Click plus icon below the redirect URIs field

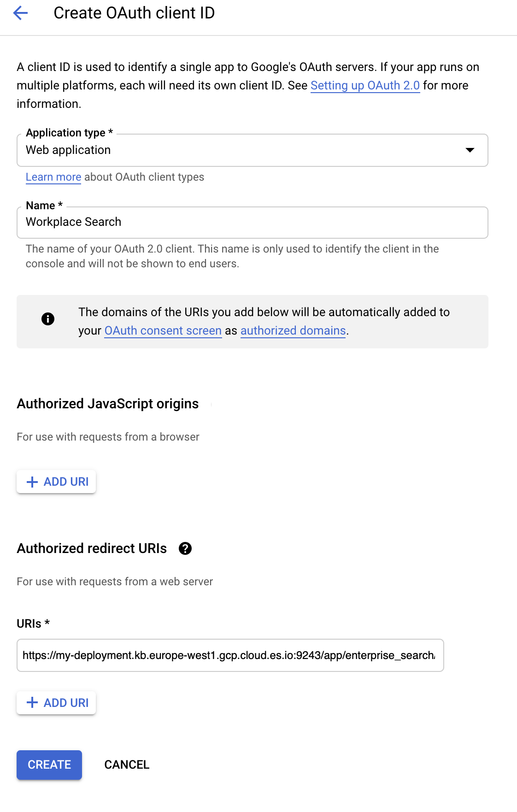(x=32, y=703)
